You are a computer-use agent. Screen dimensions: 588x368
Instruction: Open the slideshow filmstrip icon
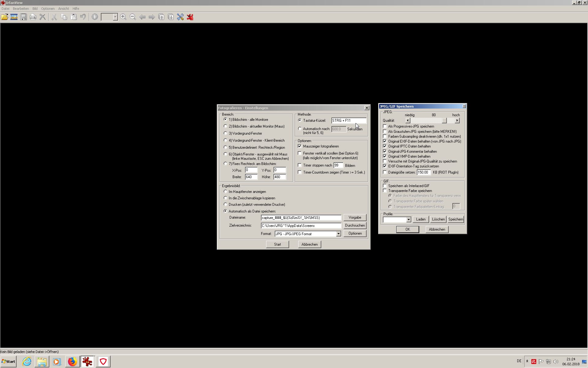point(14,17)
